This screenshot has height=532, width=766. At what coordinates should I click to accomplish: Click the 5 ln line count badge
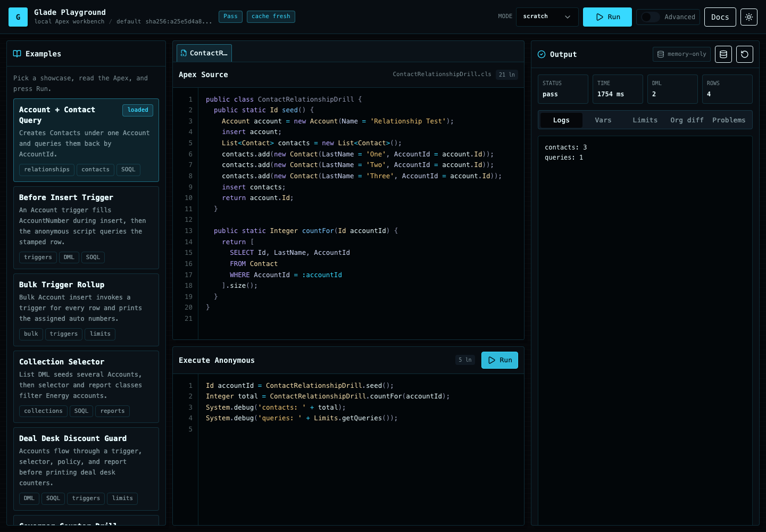[465, 360]
